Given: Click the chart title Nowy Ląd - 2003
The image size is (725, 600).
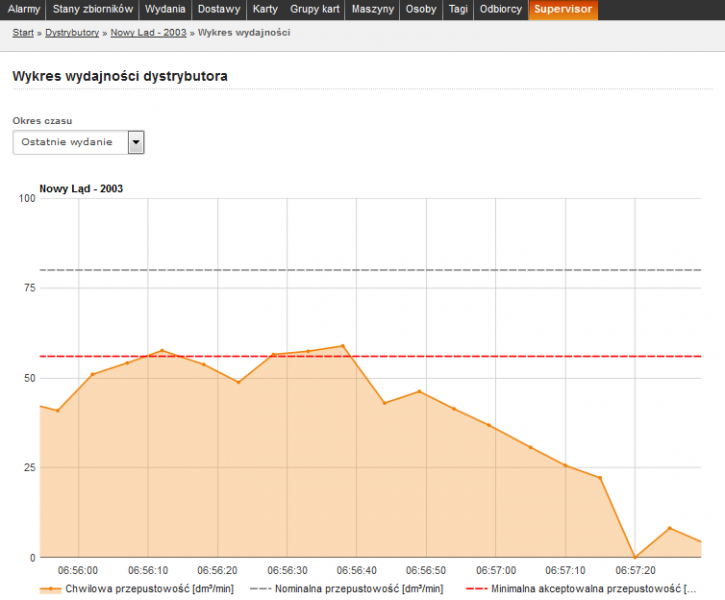Looking at the screenshot, I should (x=81, y=189).
